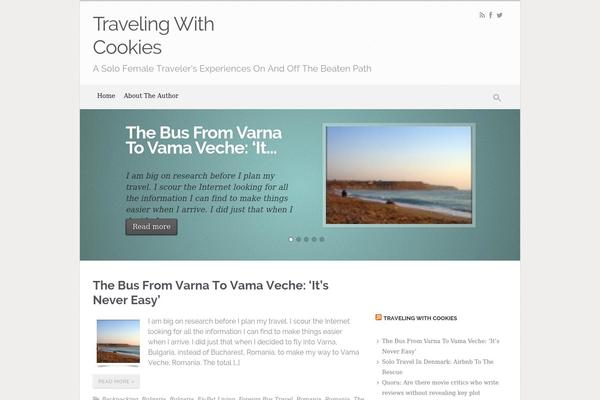Open the Home menu item
The width and height of the screenshot is (600, 400).
106,96
